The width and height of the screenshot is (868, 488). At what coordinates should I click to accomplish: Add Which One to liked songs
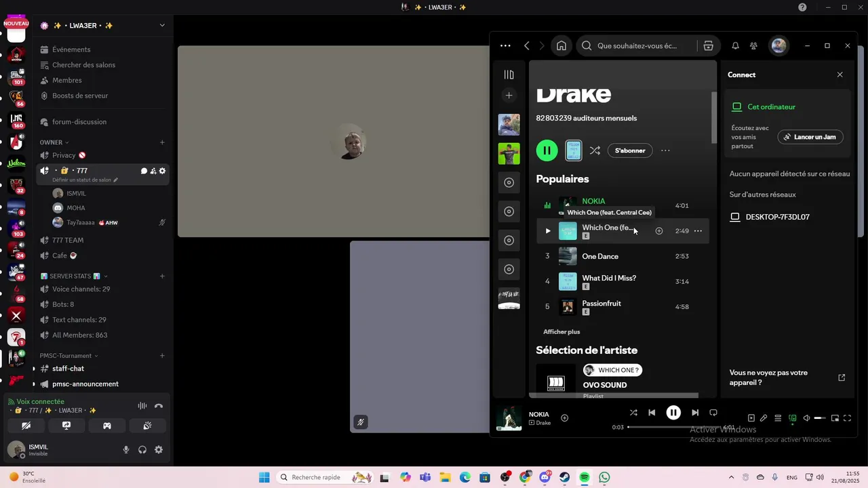point(658,231)
